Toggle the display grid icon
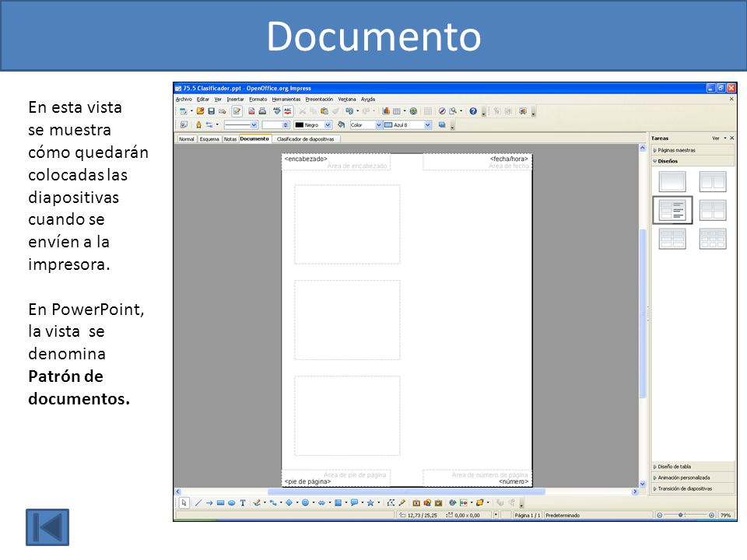The height and width of the screenshot is (560, 747). point(428,111)
